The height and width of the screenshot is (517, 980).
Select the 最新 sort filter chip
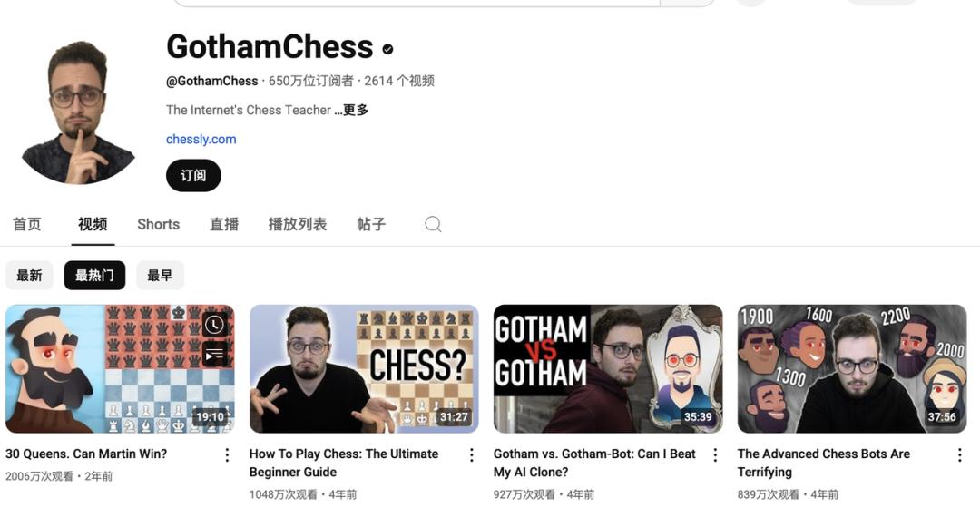coord(29,276)
